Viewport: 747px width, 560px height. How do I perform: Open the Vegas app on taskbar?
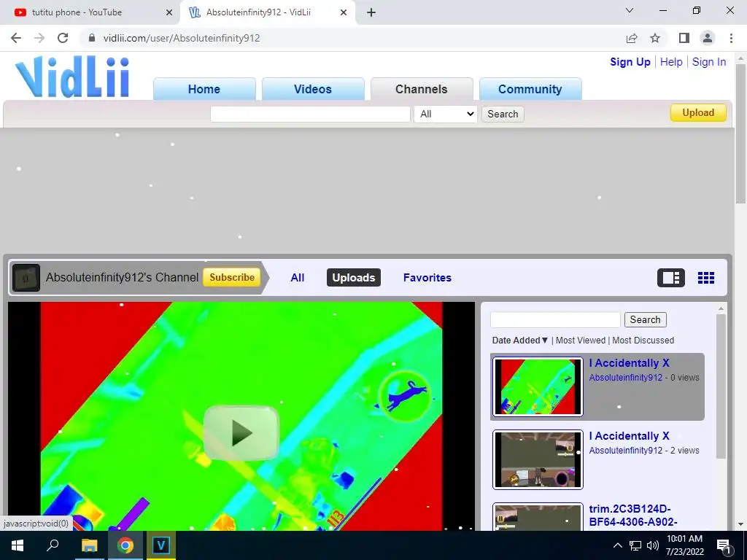(161, 545)
